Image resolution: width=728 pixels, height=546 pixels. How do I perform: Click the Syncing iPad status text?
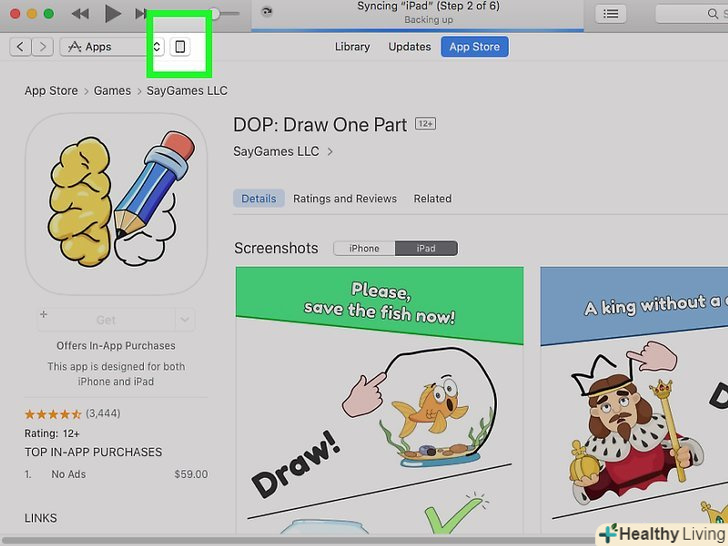pos(428,6)
